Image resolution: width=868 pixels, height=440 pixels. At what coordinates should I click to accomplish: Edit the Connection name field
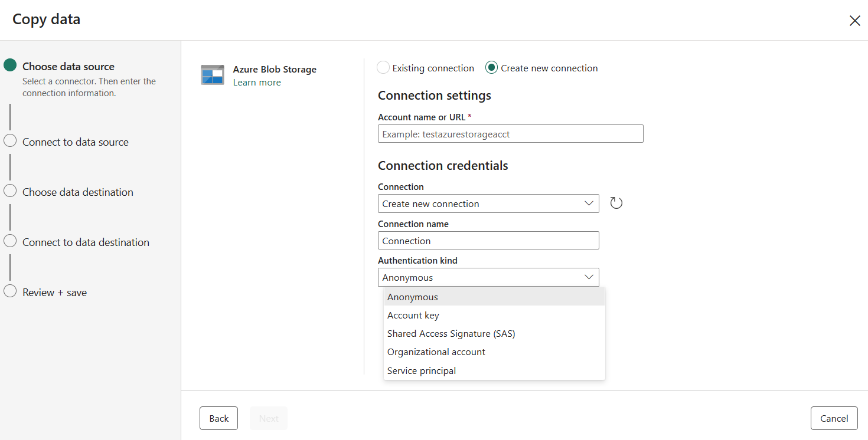488,240
